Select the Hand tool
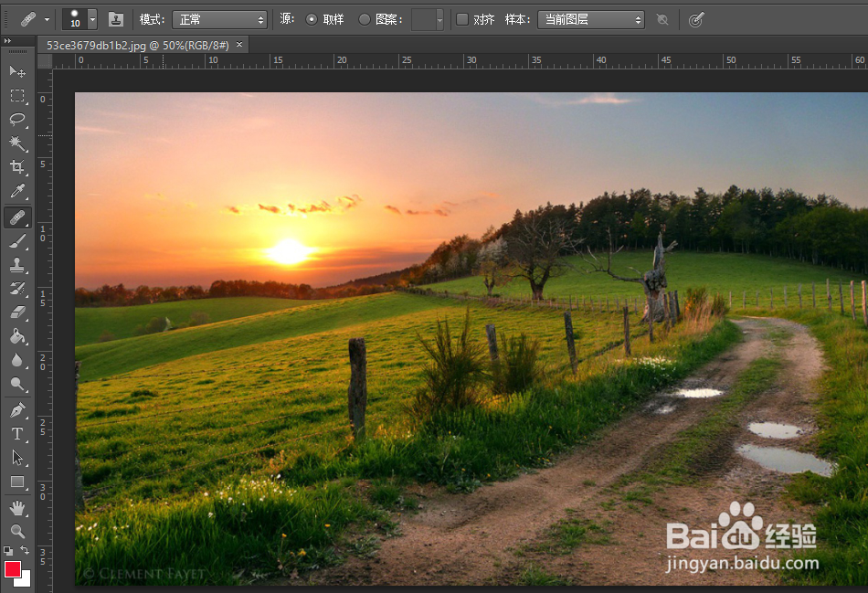868x593 pixels. click(17, 508)
